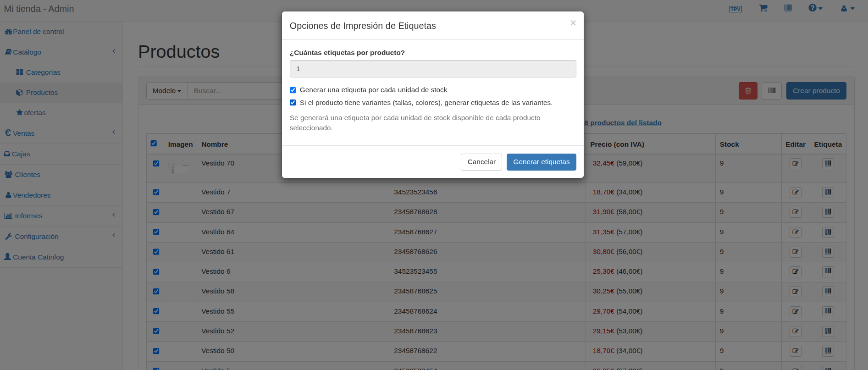The image size is (868, 370).
Task: Click label barcode icon for Vestido 64
Action: pos(828,232)
